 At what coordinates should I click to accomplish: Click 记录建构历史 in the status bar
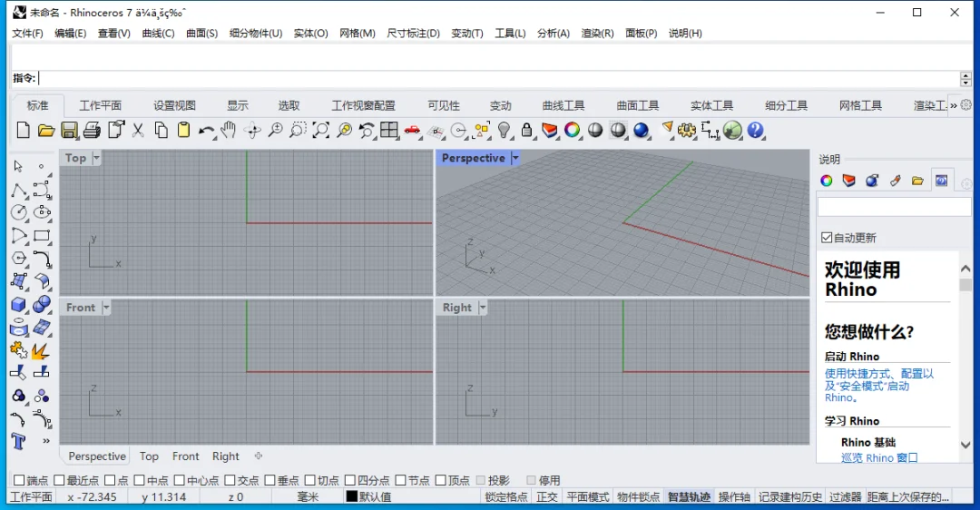point(790,497)
